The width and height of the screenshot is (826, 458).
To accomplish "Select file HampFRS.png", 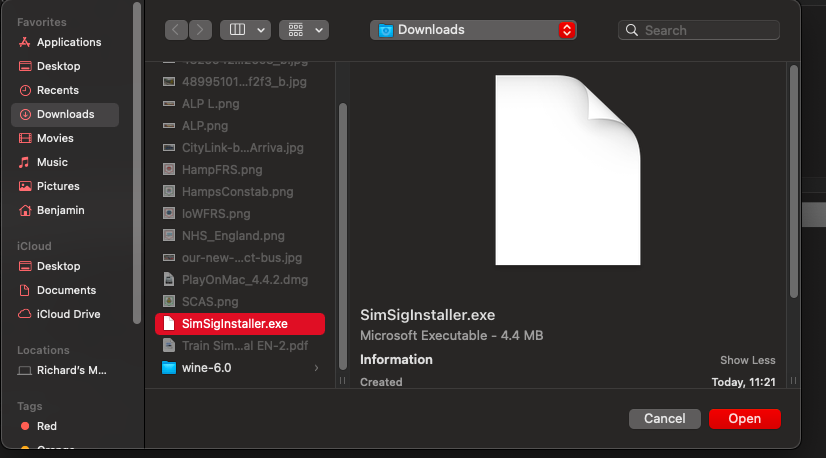I will (x=240, y=170).
